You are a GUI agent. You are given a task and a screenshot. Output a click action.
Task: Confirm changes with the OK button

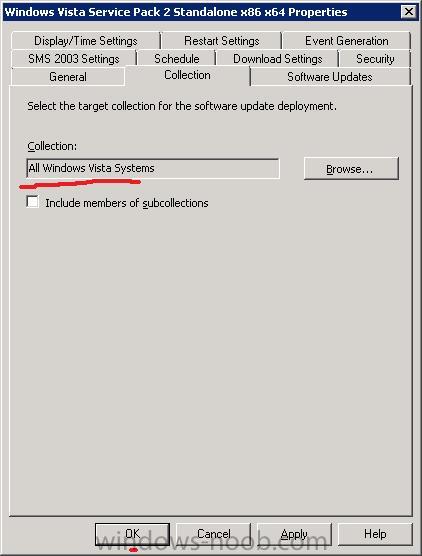point(132,534)
